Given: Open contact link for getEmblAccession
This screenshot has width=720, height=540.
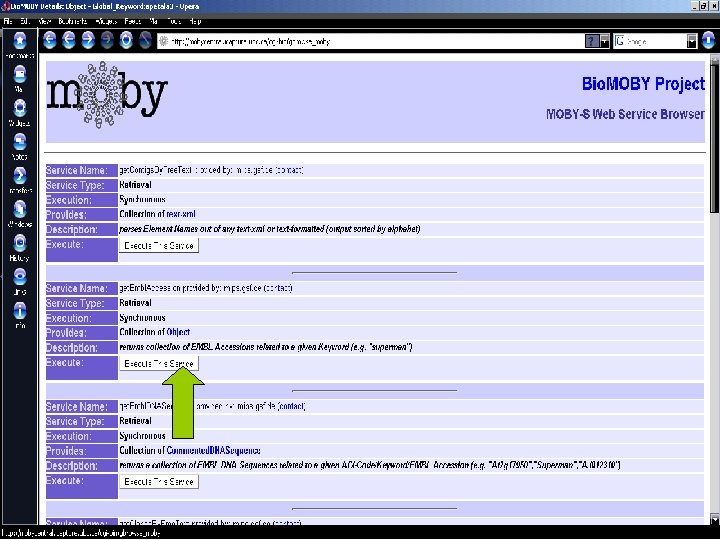Looking at the screenshot, I should [x=278, y=288].
